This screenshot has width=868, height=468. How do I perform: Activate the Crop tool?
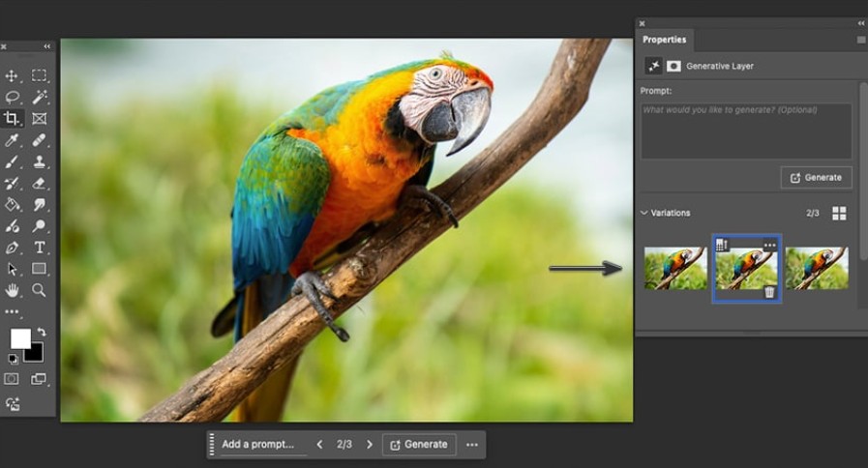12,119
